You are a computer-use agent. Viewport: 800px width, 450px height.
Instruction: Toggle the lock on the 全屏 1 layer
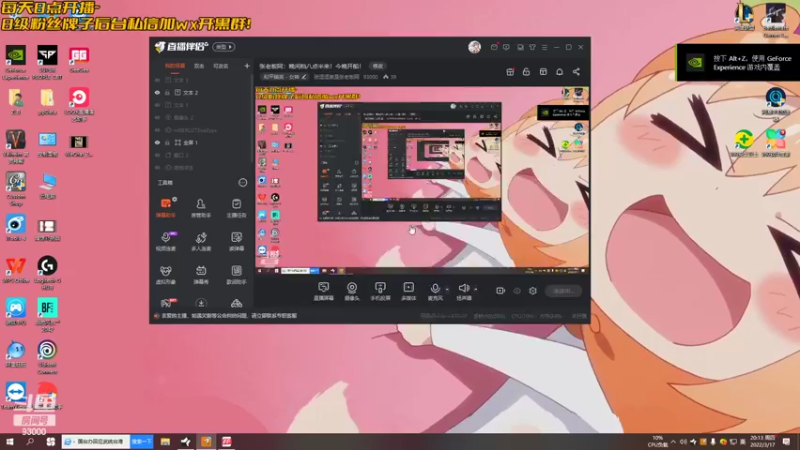tap(167, 142)
